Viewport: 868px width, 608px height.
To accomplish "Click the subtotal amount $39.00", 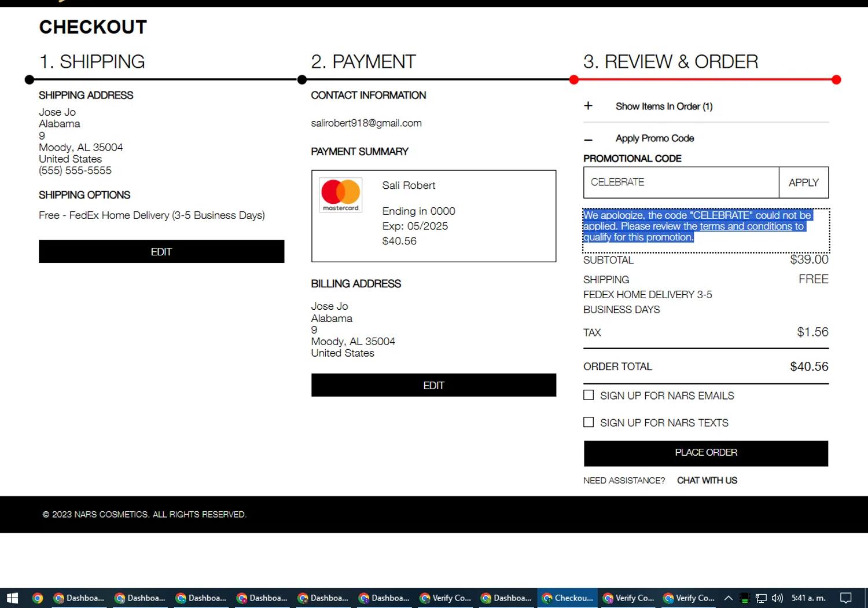I will [x=809, y=259].
